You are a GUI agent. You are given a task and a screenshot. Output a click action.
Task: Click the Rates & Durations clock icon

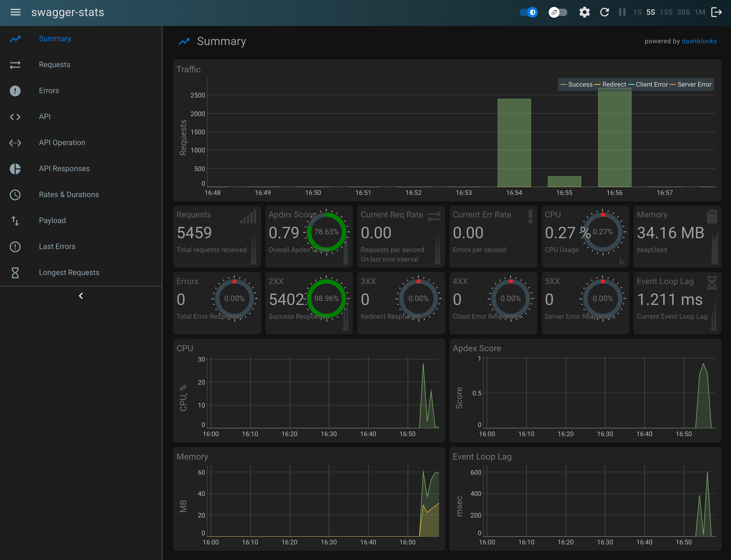click(x=15, y=195)
